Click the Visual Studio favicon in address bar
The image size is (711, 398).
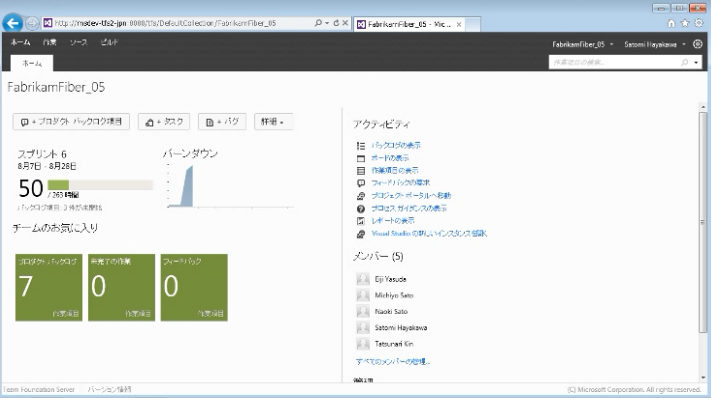pyautogui.click(x=47, y=23)
